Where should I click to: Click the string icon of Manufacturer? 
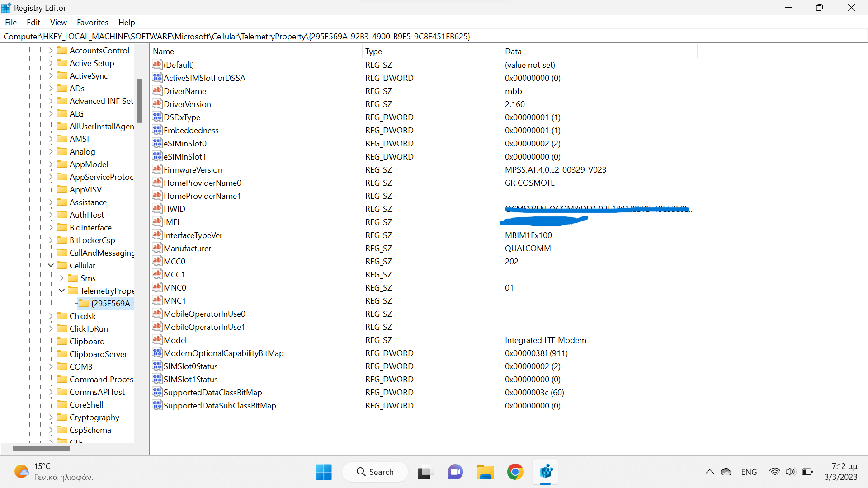157,248
